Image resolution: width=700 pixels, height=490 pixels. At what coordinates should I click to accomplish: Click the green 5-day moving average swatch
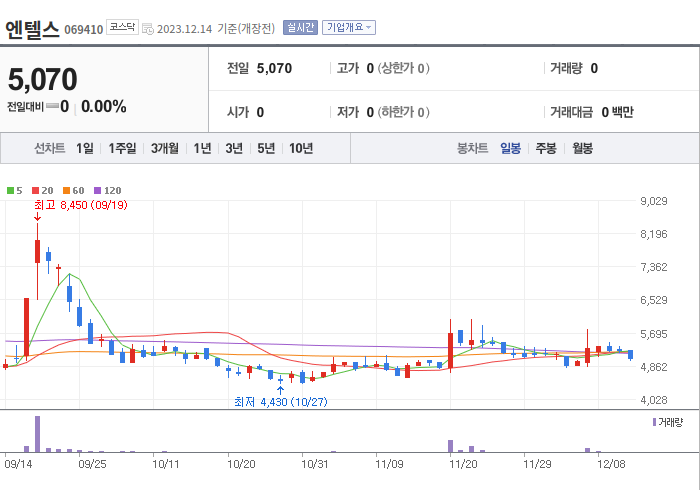(x=10, y=191)
